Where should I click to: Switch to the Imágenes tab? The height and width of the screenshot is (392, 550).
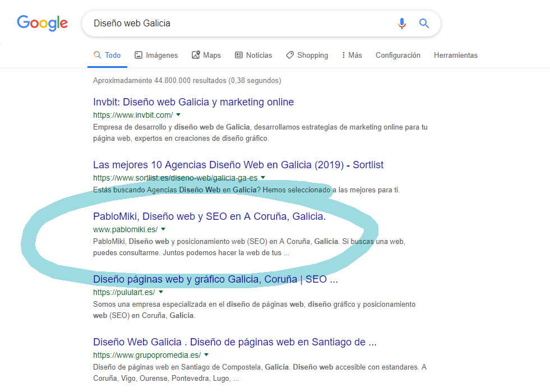point(156,55)
